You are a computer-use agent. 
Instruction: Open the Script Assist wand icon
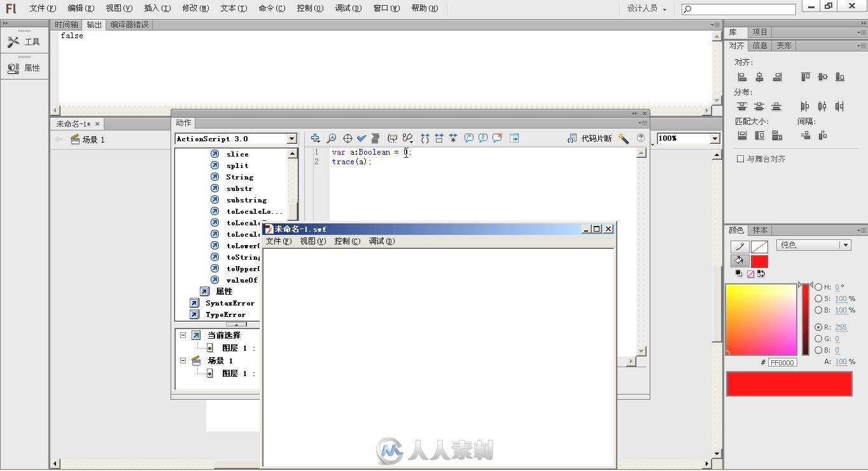[624, 138]
